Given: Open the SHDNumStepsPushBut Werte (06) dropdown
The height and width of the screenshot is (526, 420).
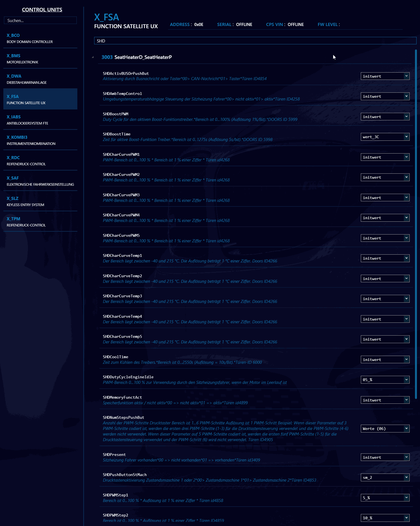Looking at the screenshot, I should (385, 429).
